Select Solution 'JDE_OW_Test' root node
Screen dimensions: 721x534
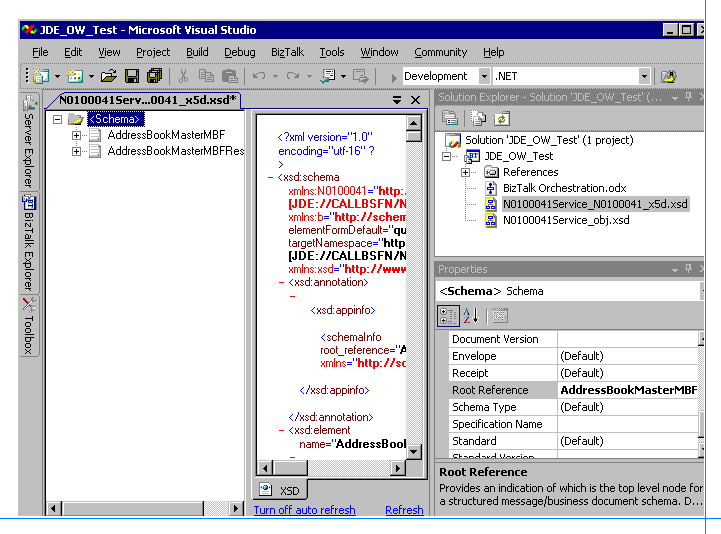tap(549, 140)
